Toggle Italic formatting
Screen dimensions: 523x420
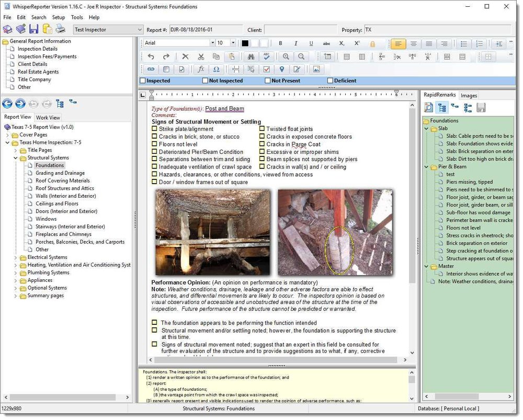(x=295, y=43)
